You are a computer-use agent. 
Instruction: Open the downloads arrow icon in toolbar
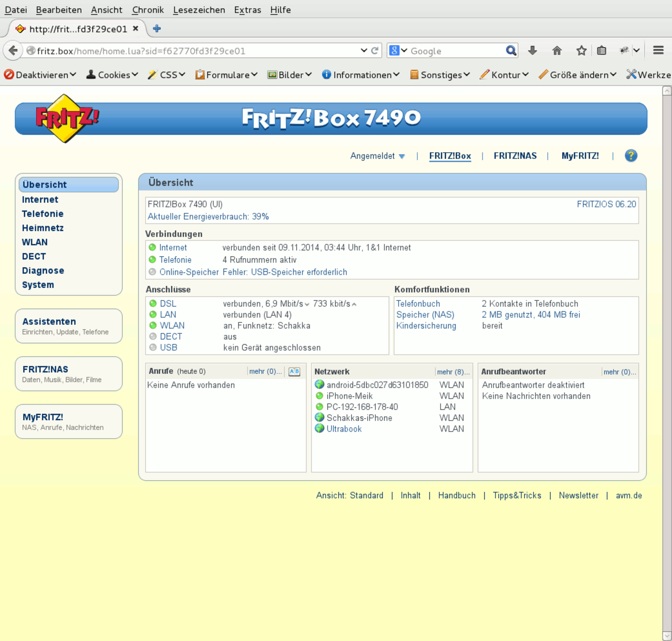532,50
